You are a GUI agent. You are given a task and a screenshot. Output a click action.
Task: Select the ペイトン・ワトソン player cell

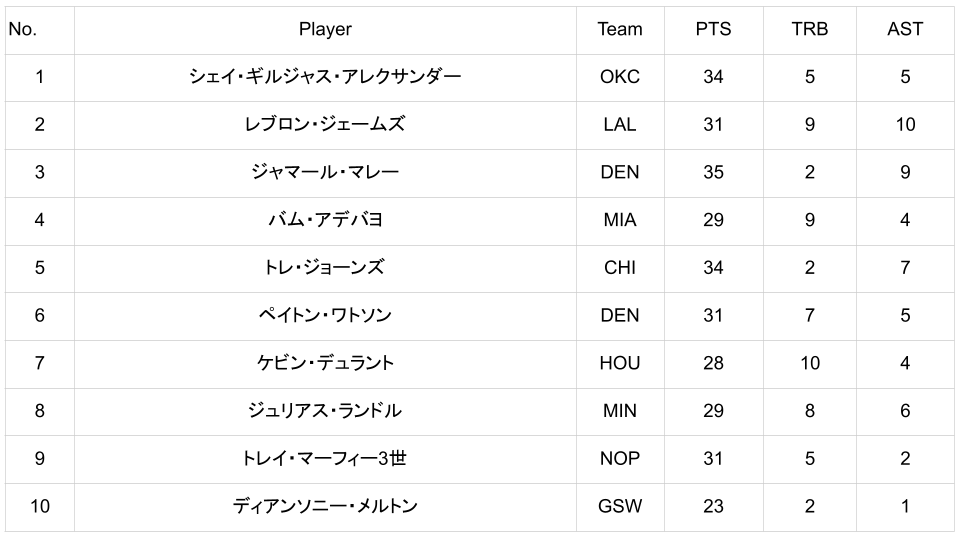click(x=325, y=315)
